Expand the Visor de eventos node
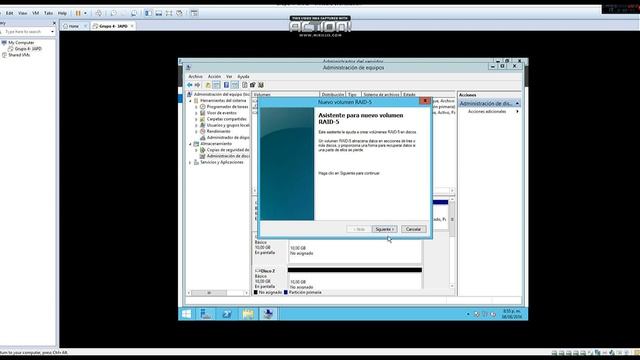 196,113
